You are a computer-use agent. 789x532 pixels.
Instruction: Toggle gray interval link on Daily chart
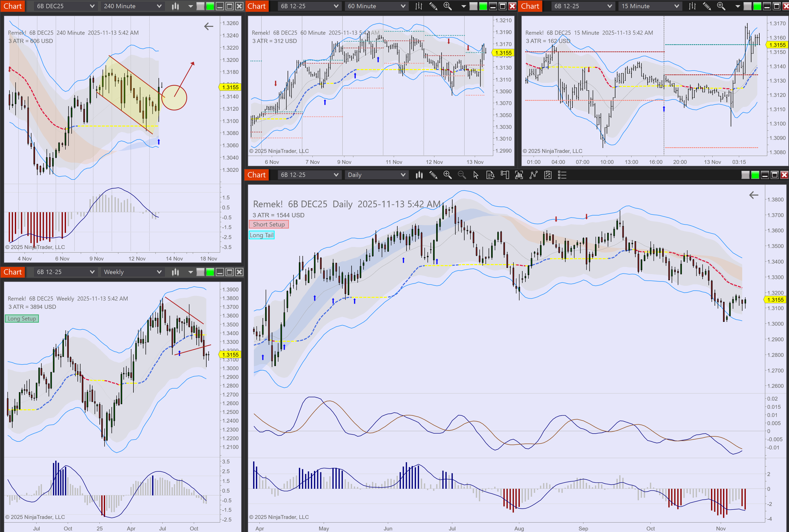point(745,175)
